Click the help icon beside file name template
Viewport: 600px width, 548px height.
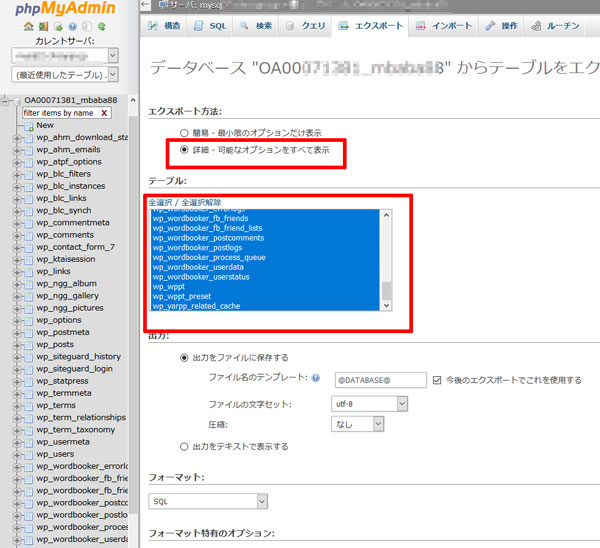315,378
